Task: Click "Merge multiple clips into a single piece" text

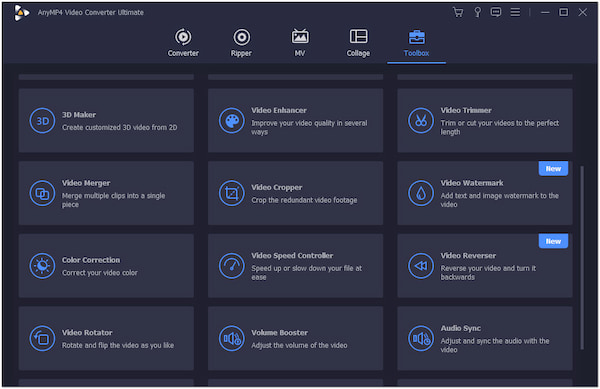Action: (114, 200)
